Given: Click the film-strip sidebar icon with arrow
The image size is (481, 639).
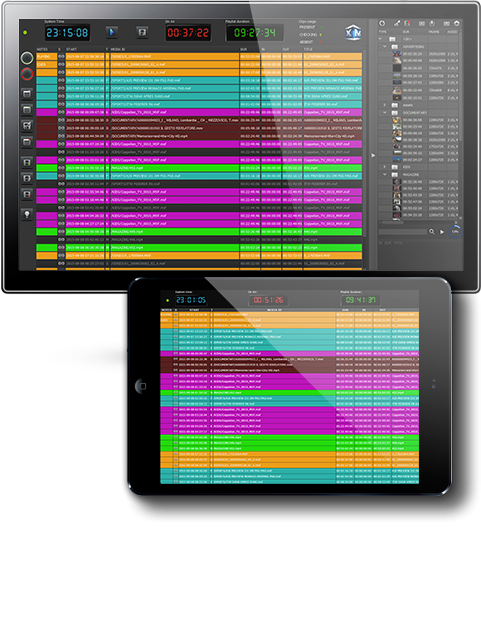Looking at the screenshot, I should click(27, 178).
